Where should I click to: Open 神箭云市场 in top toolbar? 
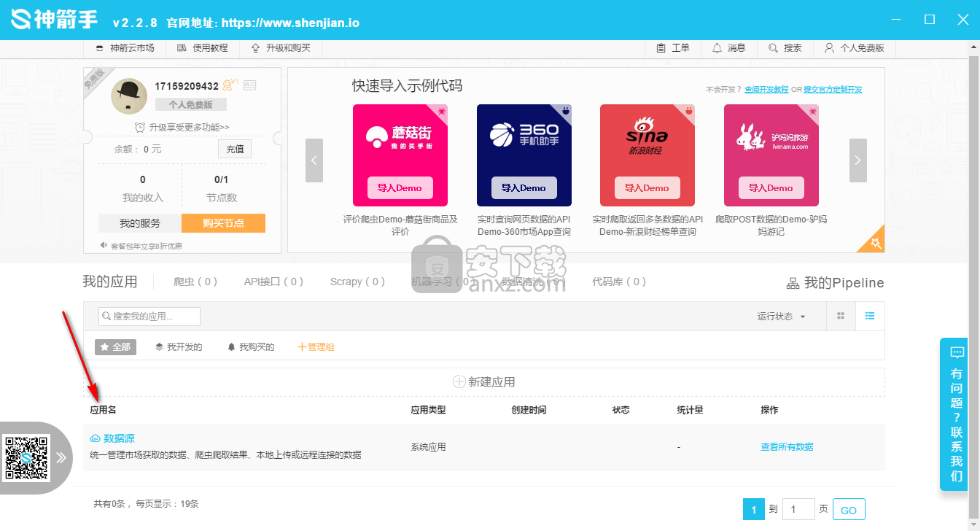125,48
